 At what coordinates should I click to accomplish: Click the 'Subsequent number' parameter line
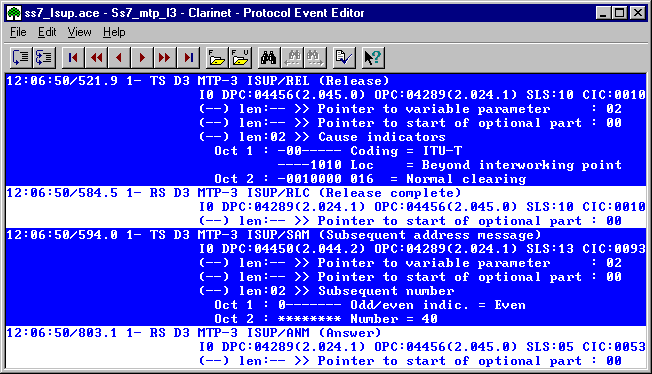326,291
